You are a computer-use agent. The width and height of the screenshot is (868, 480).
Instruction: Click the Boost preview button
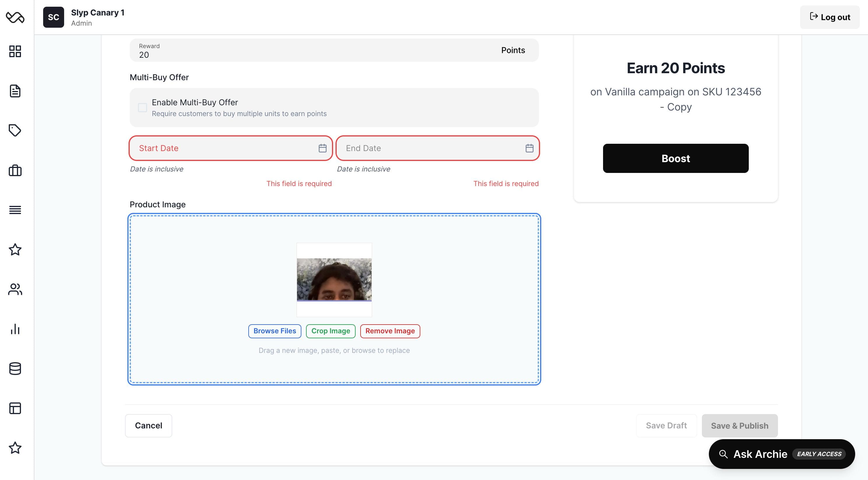click(676, 158)
